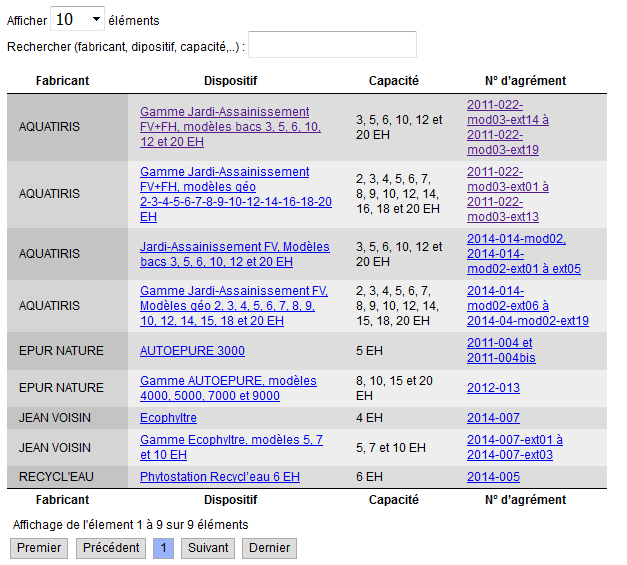This screenshot has width=627, height=565.
Task: Open agrément 2014-014-mod02 ext01 à ext05 link
Action: click(x=524, y=254)
